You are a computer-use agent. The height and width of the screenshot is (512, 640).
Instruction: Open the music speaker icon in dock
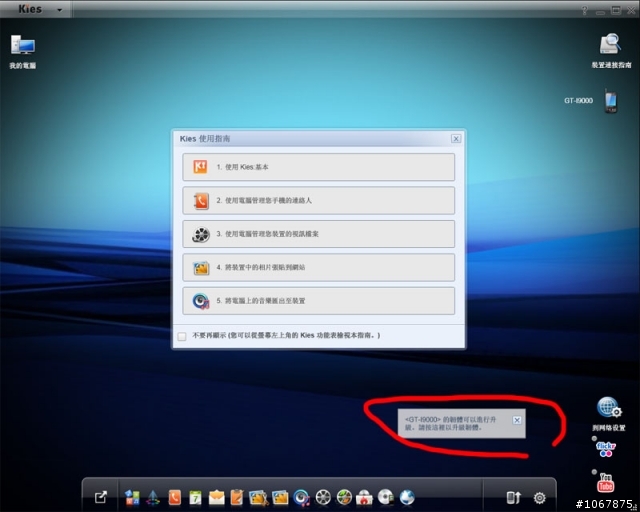click(302, 498)
